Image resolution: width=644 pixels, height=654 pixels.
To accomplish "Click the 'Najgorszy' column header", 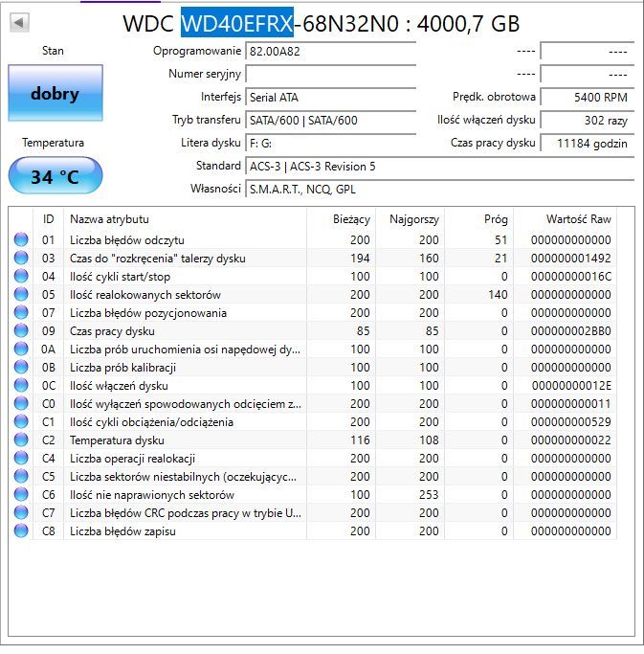I will (x=411, y=219).
